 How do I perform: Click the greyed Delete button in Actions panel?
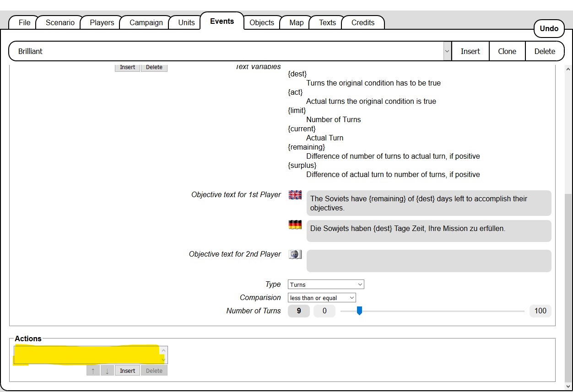pyautogui.click(x=154, y=371)
